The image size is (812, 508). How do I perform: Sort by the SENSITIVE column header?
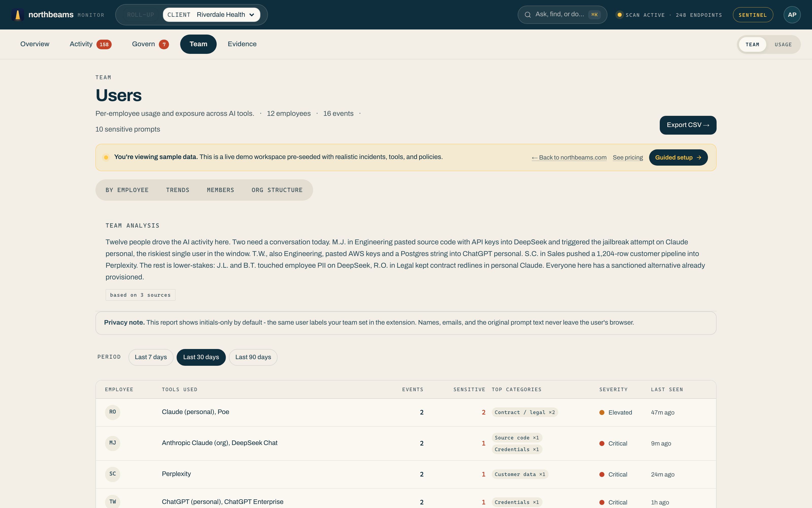click(x=469, y=389)
